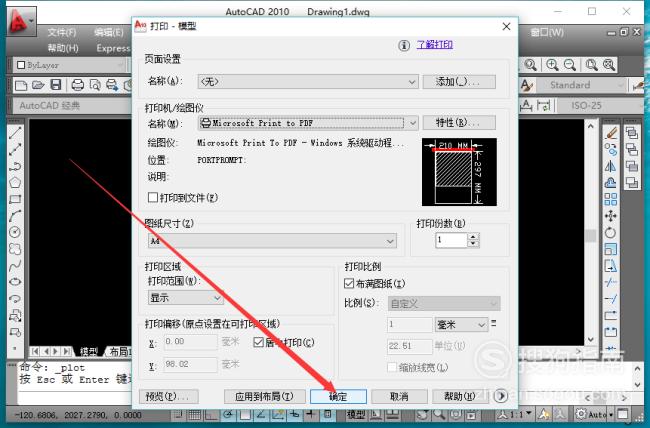Toggle 缩放线宽 checkbox

coord(392,367)
